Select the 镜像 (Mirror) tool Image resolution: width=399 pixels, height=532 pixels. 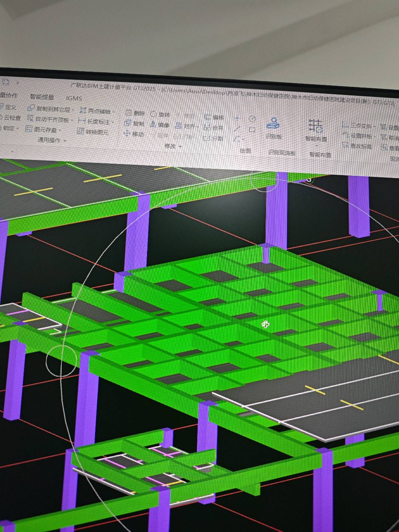tap(160, 125)
